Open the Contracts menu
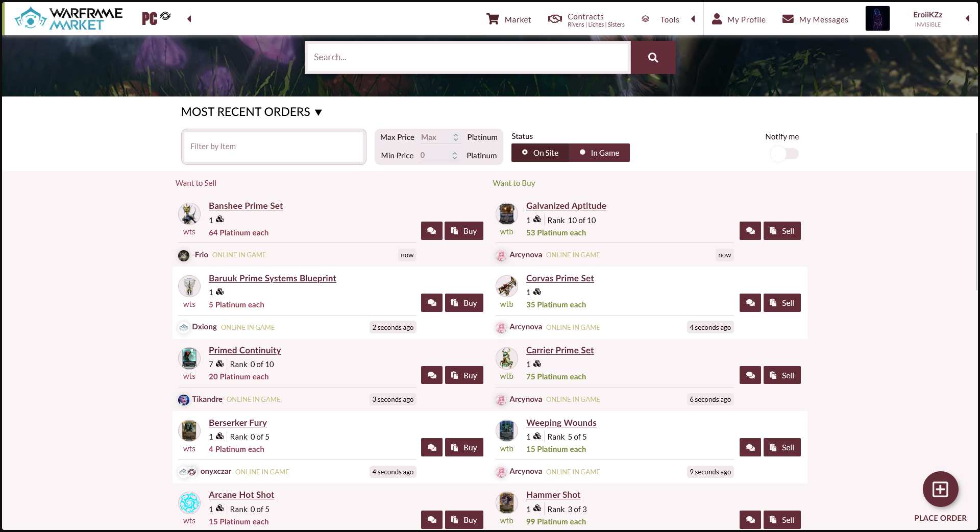 coord(586,19)
